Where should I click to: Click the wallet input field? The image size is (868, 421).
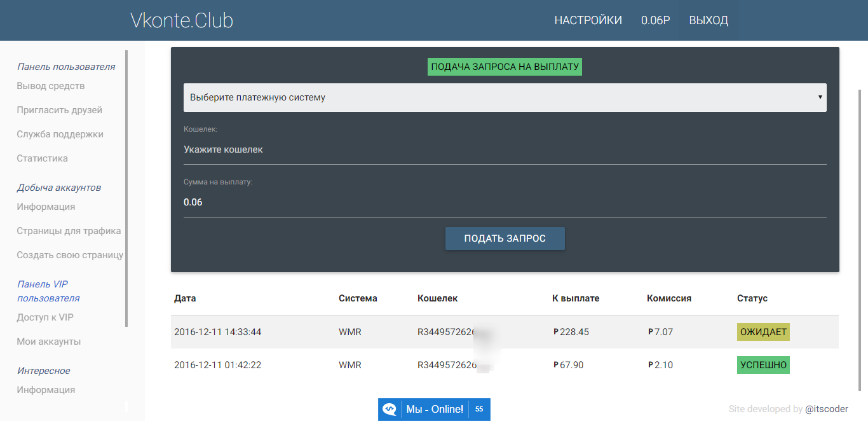505,150
